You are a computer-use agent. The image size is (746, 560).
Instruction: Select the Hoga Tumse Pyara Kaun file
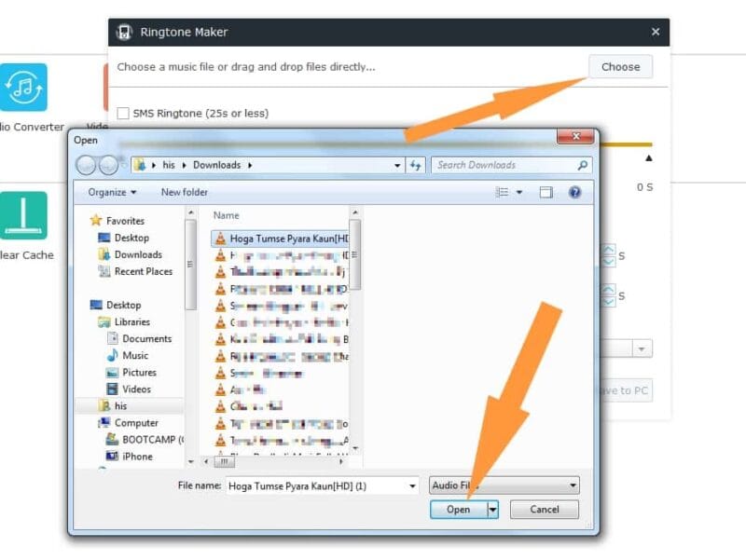pyautogui.click(x=281, y=239)
